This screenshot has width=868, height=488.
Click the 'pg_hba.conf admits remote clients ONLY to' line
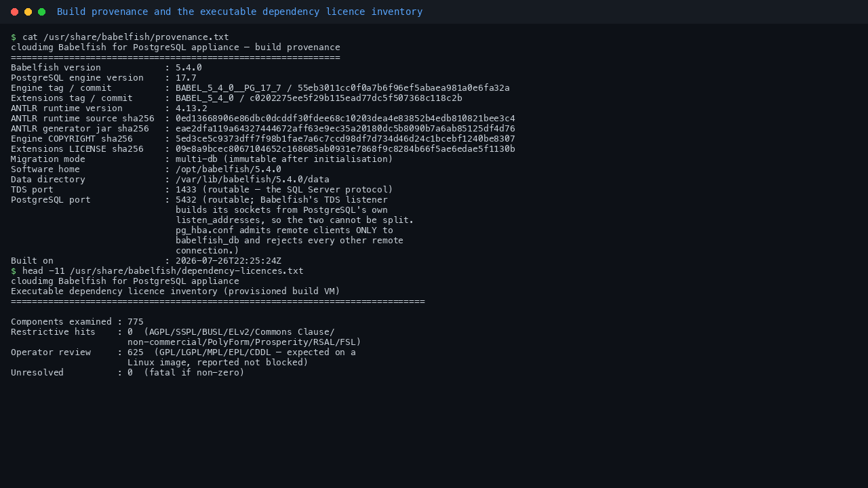click(x=284, y=230)
